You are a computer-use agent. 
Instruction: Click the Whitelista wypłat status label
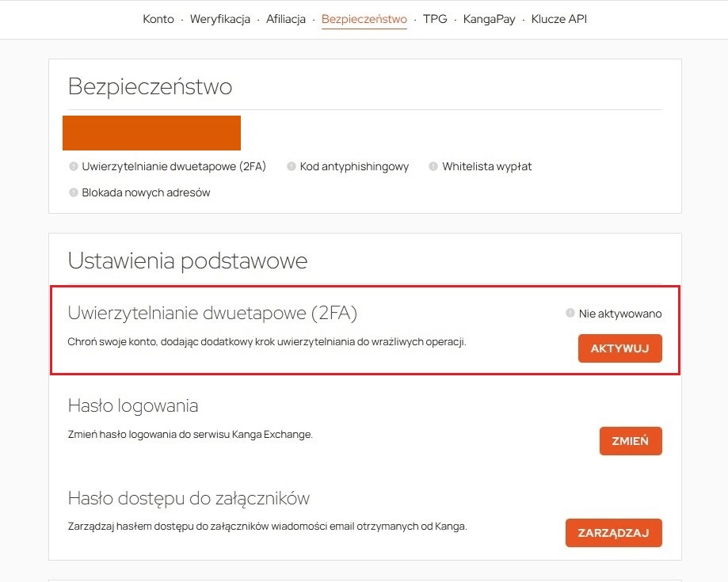pos(486,166)
